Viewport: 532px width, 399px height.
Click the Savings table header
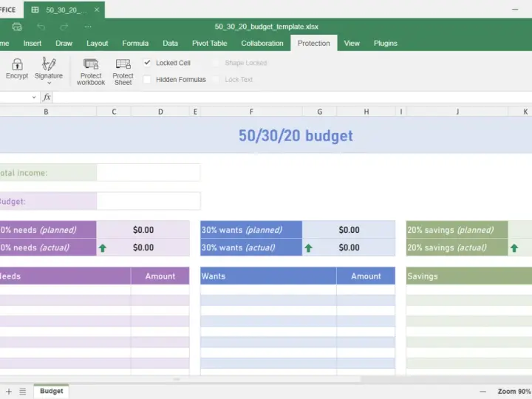[469, 276]
